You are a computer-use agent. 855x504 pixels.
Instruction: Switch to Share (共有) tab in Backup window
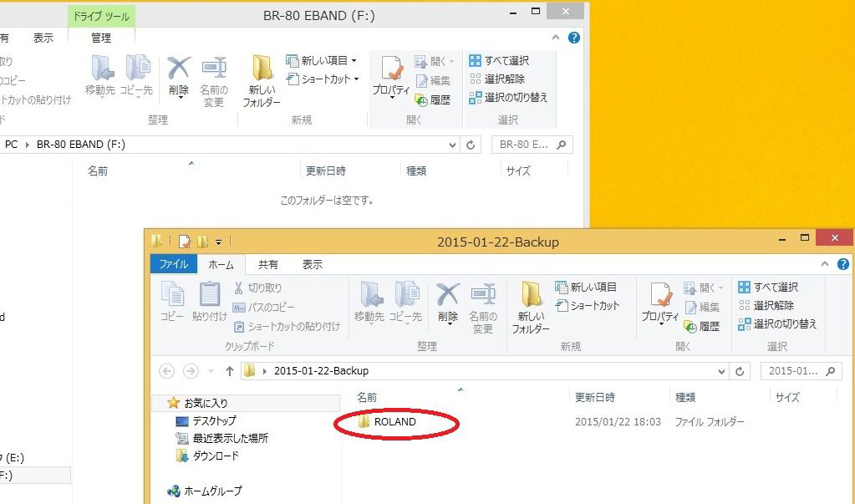pos(267,265)
